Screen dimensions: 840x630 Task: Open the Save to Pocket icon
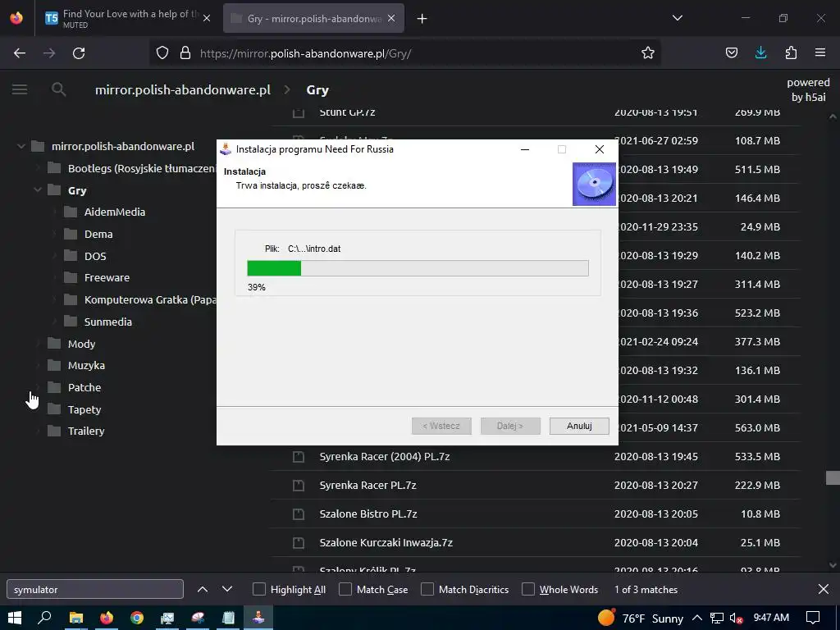click(731, 52)
